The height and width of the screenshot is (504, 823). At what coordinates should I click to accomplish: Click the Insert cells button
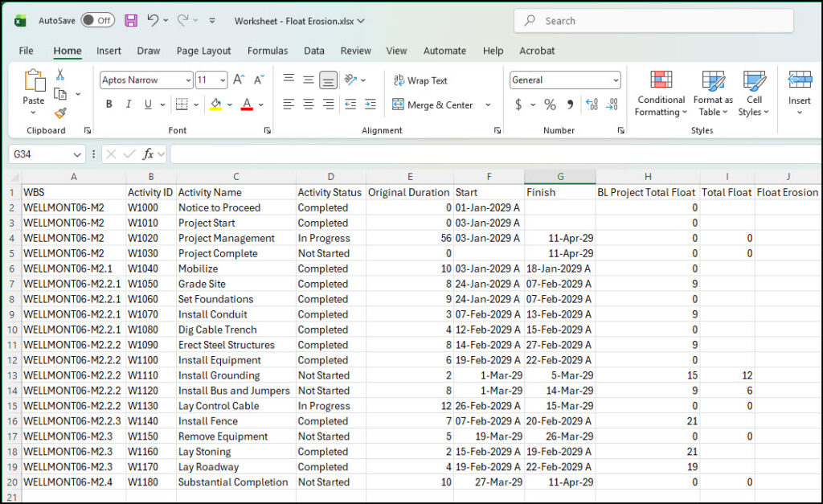click(x=800, y=93)
